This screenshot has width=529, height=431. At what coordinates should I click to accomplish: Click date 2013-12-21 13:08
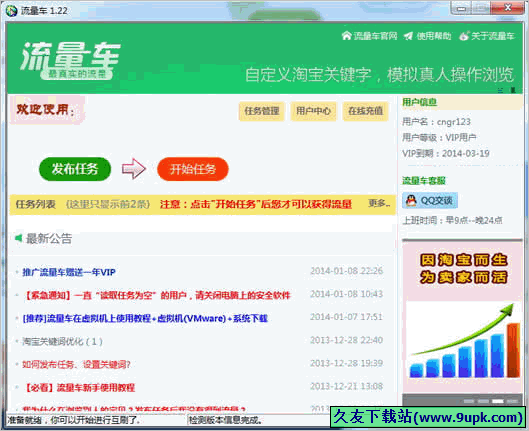tap(346, 386)
